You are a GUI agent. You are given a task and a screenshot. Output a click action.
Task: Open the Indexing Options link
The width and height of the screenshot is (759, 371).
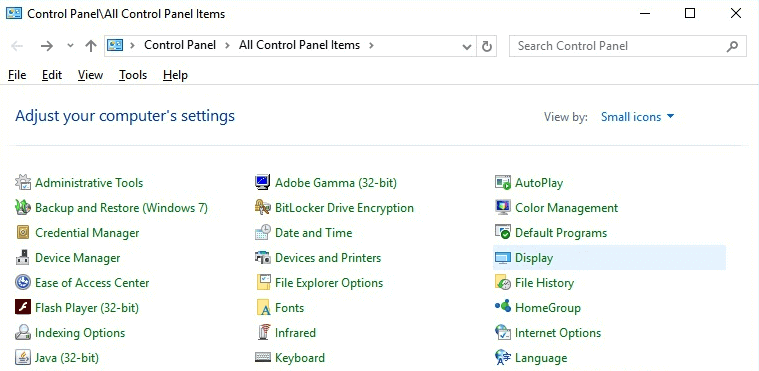coord(80,333)
